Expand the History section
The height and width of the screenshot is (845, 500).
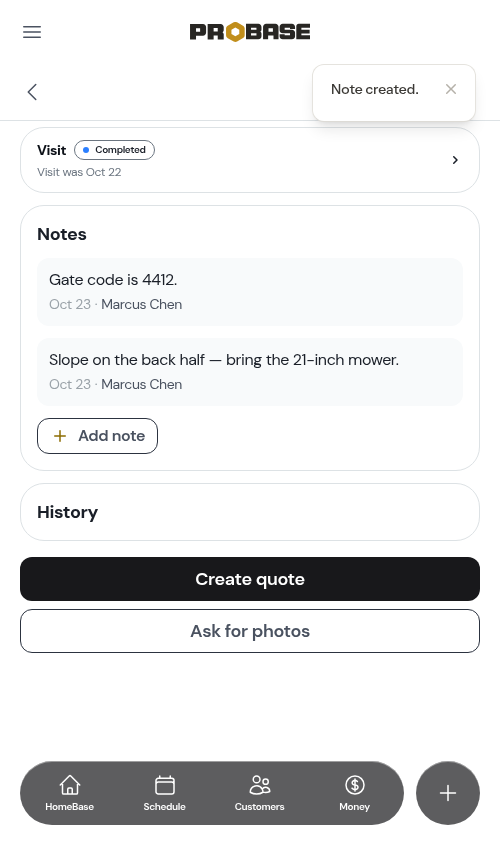(x=250, y=512)
